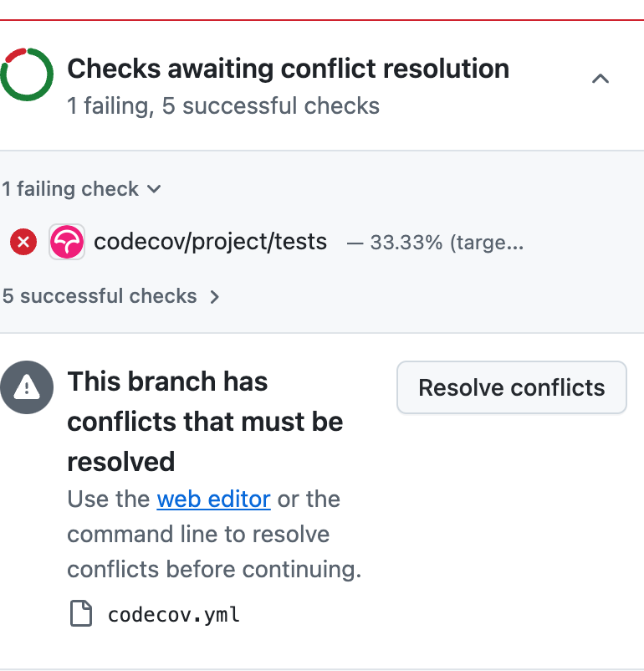Viewport: 644px width, 671px height.
Task: Collapse the checks section with the chevron
Action: click(x=600, y=78)
